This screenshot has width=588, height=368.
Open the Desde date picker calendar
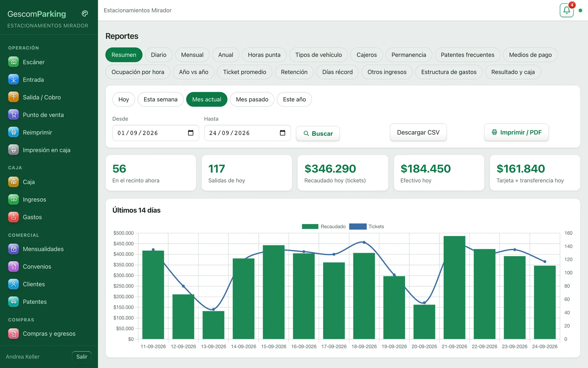coord(191,133)
